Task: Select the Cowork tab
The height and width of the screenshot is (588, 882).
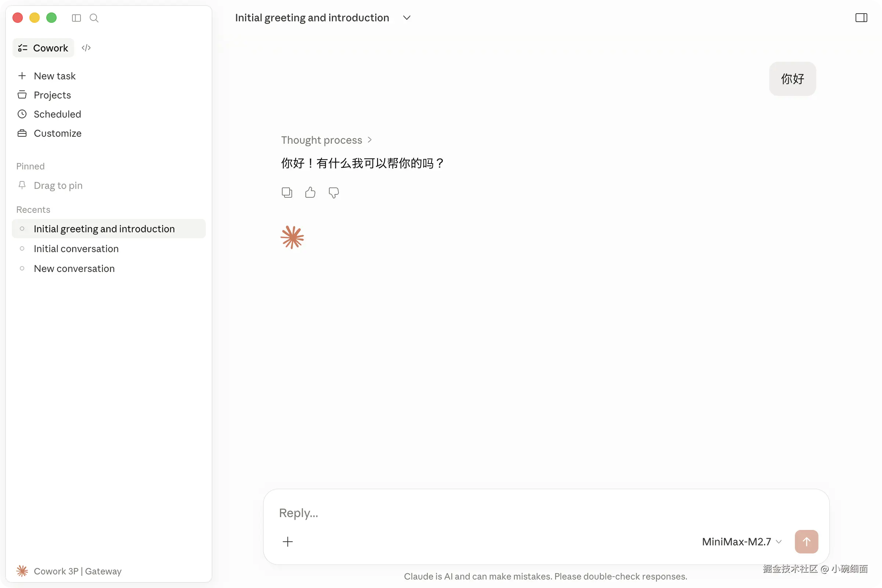Action: [x=43, y=48]
